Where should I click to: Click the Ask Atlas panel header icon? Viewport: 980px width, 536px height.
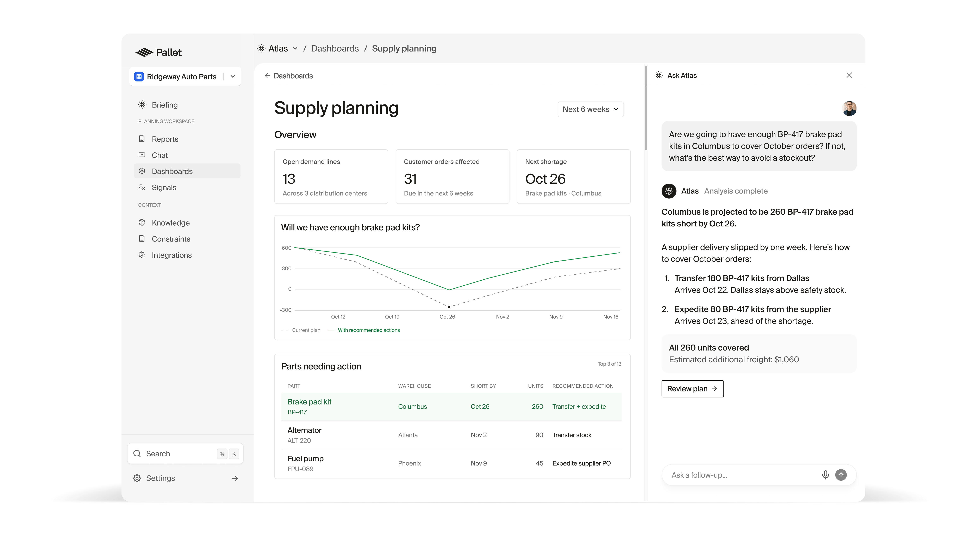click(x=658, y=75)
